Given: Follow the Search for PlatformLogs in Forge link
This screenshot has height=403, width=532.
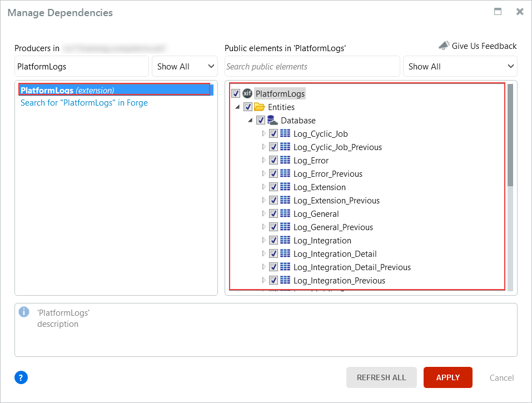Looking at the screenshot, I should click(84, 103).
